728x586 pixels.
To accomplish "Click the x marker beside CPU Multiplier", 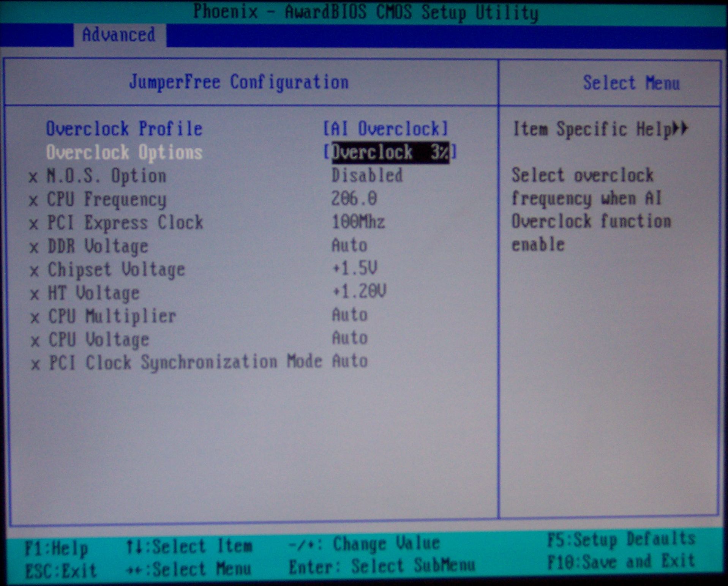I will 35,318.
